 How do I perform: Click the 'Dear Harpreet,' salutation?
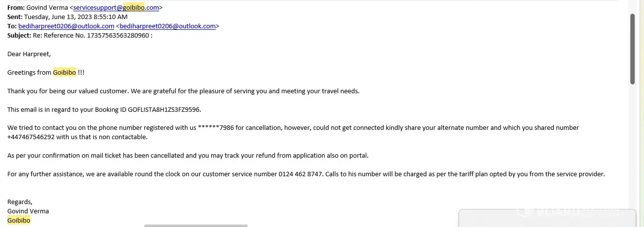[x=29, y=54]
